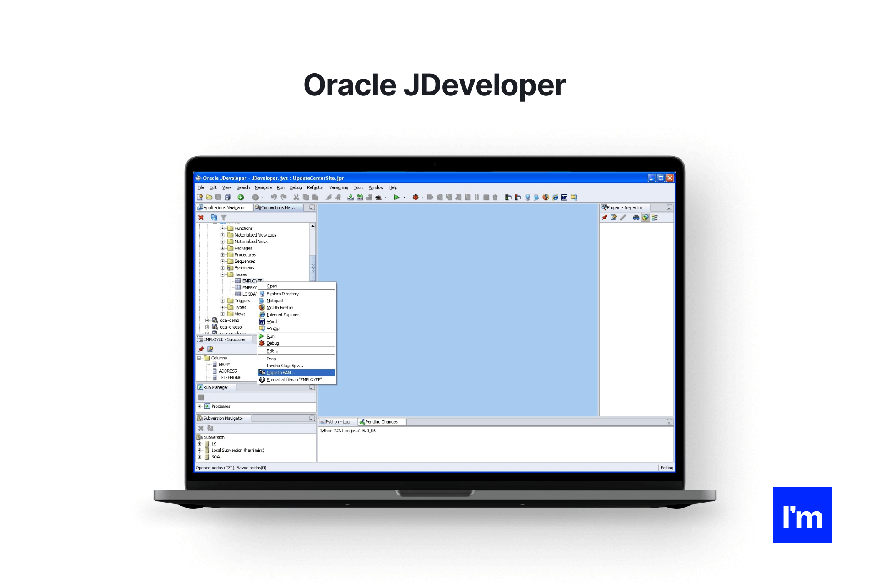
Task: Expand the Triggers folder node
Action: coord(222,301)
